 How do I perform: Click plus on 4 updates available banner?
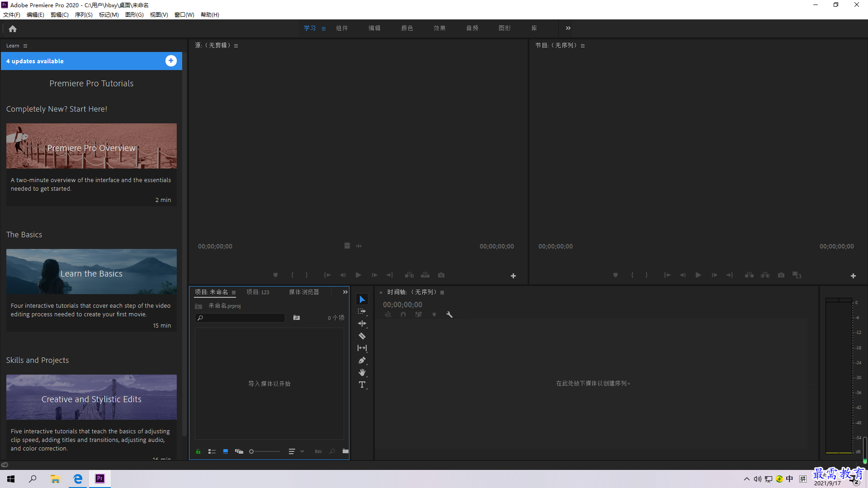click(x=171, y=61)
